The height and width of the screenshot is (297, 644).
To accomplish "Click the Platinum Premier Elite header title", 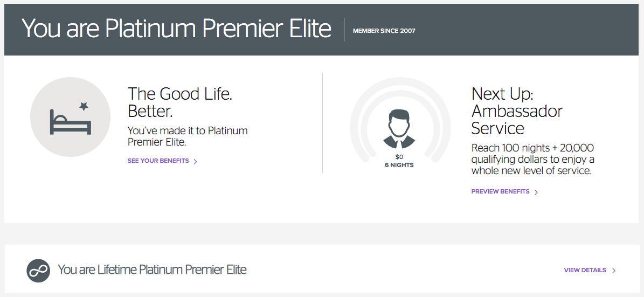I will (x=176, y=29).
